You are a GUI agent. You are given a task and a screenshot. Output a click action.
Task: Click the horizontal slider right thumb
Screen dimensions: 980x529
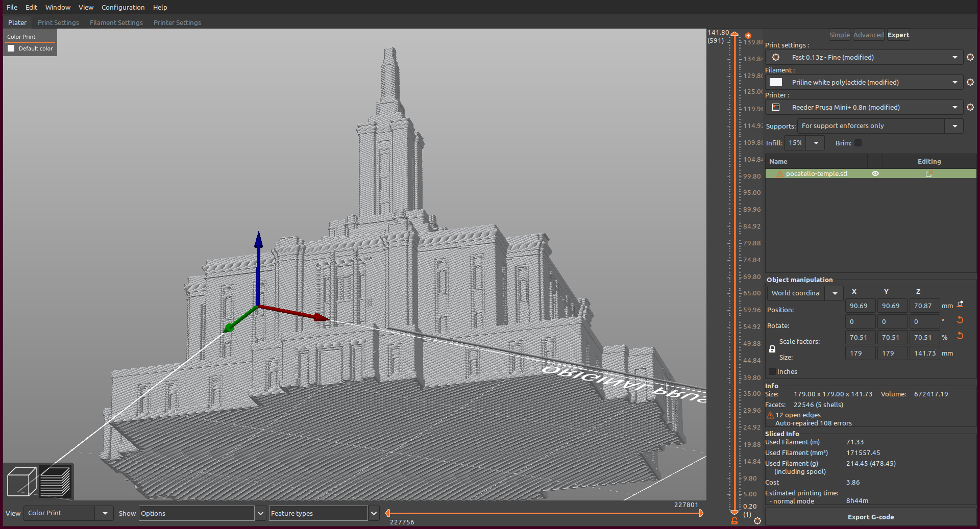click(701, 513)
